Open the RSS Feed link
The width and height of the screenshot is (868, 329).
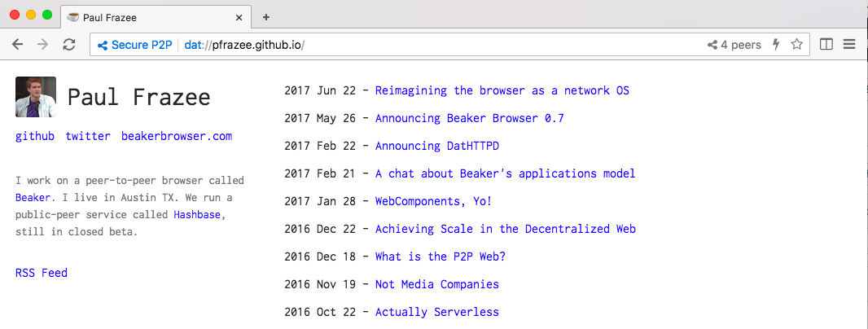[x=42, y=273]
